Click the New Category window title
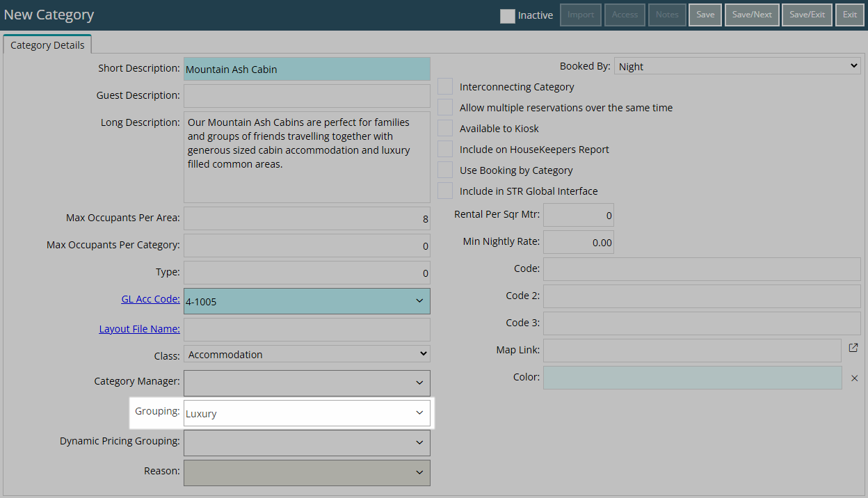This screenshot has height=498, width=868. (49, 15)
